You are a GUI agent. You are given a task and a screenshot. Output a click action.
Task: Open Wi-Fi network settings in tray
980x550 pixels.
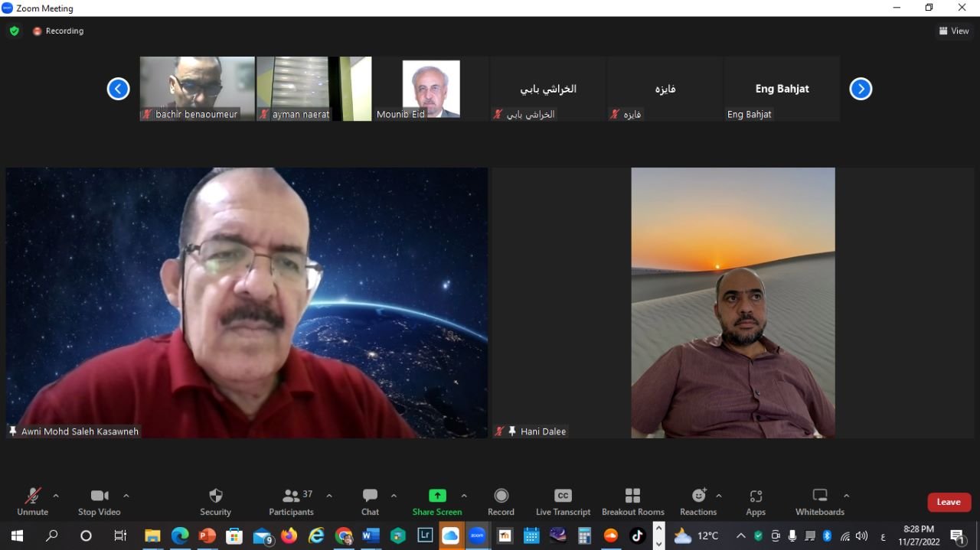[x=844, y=536]
